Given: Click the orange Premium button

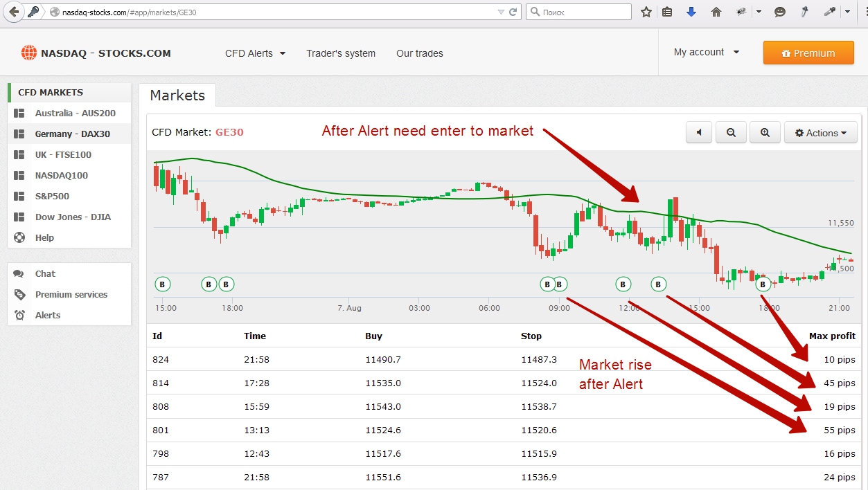Looking at the screenshot, I should coord(808,53).
